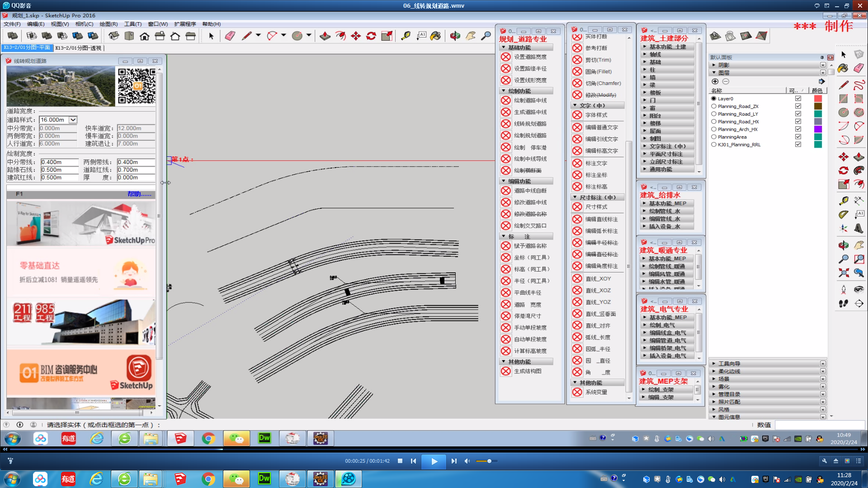Select the arrow Select tool in top toolbar

click(x=211, y=36)
